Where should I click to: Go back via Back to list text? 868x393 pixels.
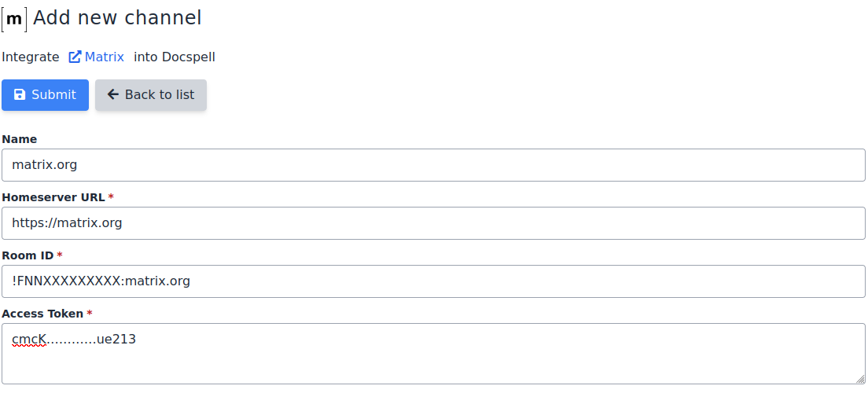pyautogui.click(x=160, y=94)
